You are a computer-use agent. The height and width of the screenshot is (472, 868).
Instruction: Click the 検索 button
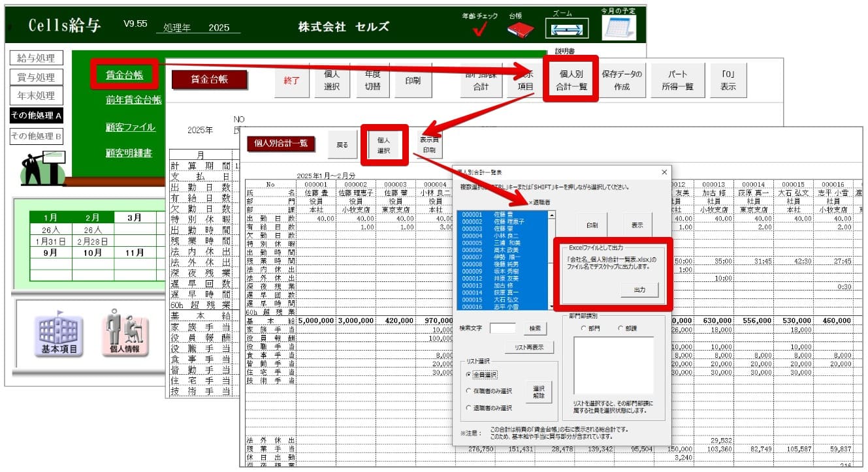tap(534, 328)
